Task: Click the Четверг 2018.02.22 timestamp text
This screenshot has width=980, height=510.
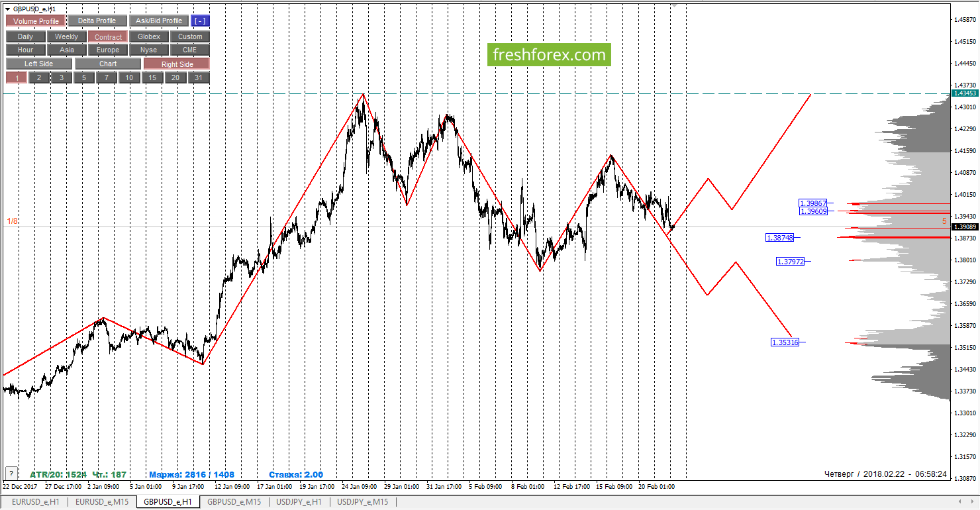Action: coord(886,474)
